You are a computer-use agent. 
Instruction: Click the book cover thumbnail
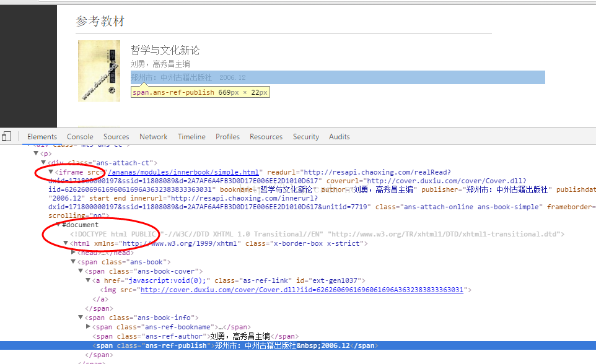[x=99, y=71]
